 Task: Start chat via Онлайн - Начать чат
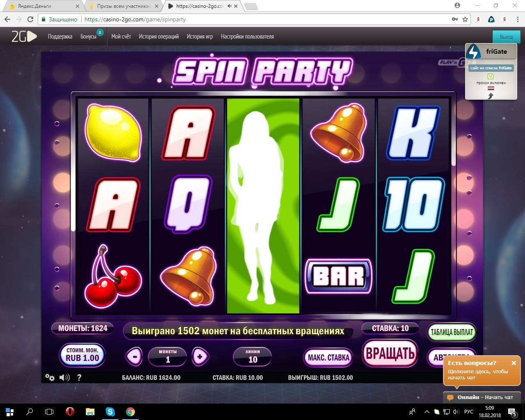tap(482, 397)
